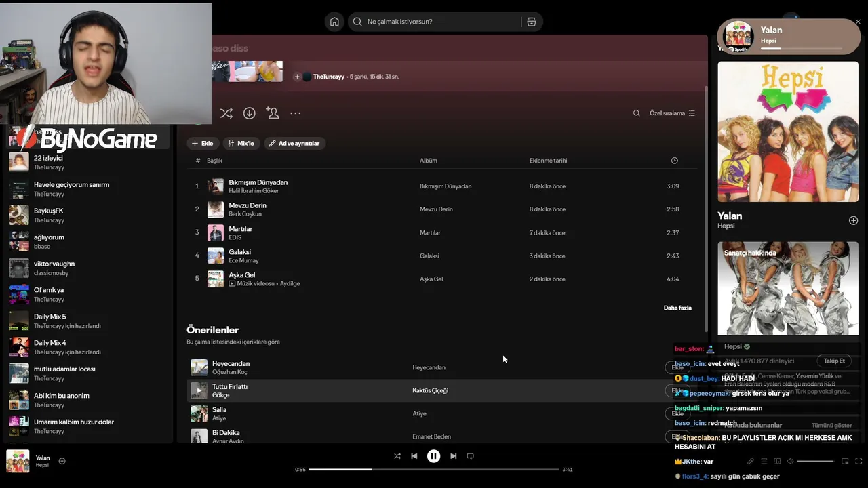The width and height of the screenshot is (868, 488).
Task: Click Daha fazla under the track list
Action: click(677, 308)
